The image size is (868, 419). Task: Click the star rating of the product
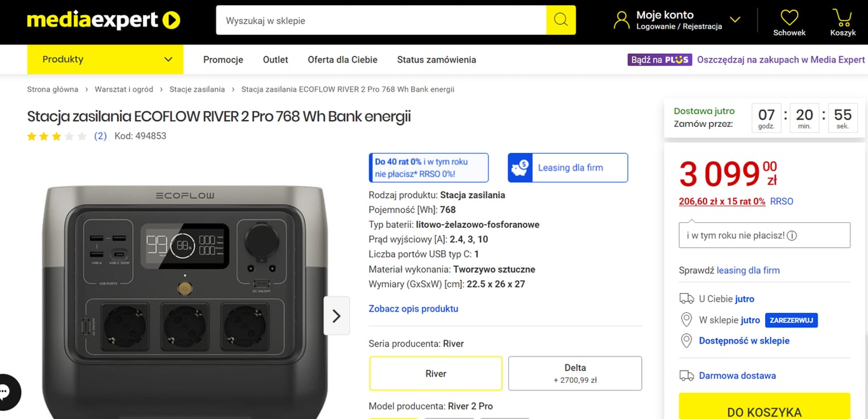click(57, 136)
